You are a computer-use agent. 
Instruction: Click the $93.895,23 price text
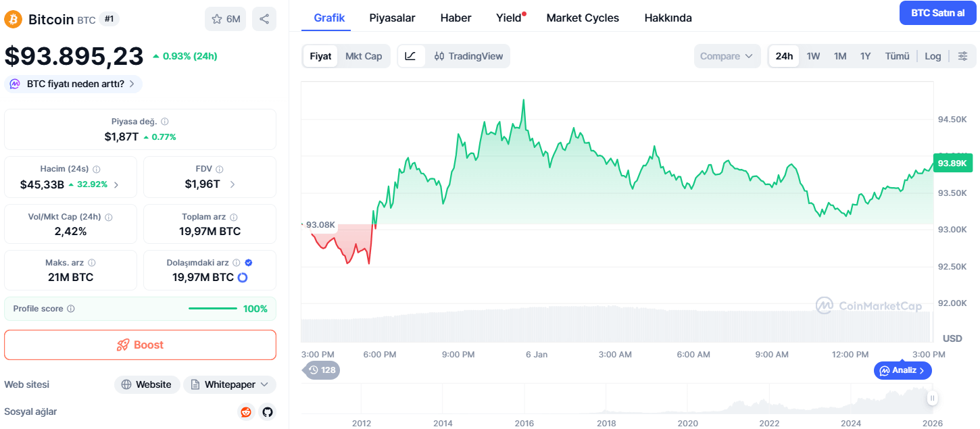point(74,56)
